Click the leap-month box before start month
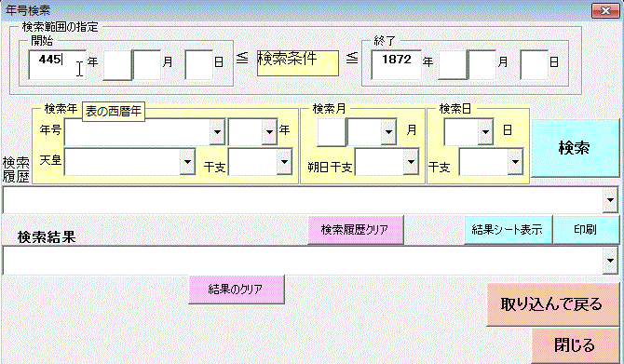The width and height of the screenshot is (624, 364). coord(117,64)
